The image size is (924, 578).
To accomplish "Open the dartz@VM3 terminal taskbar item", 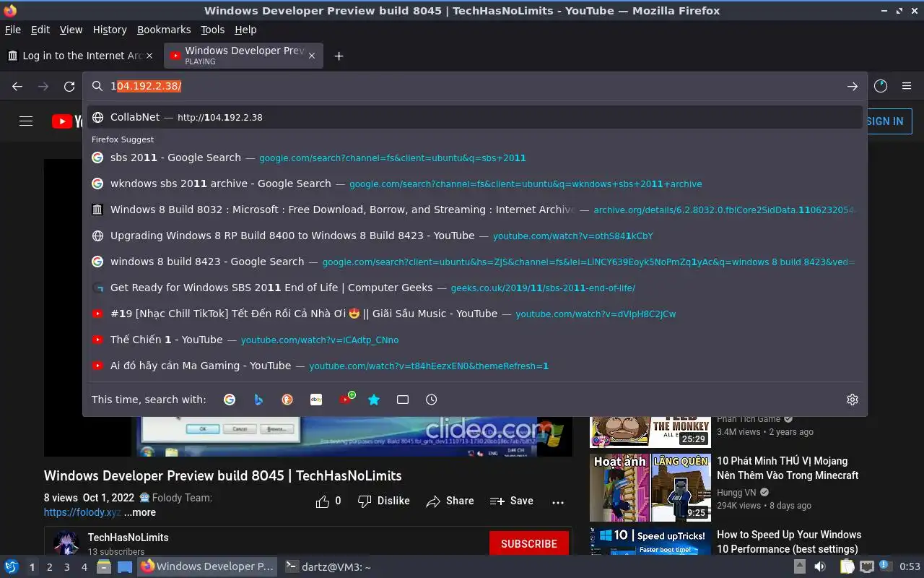I will (328, 566).
